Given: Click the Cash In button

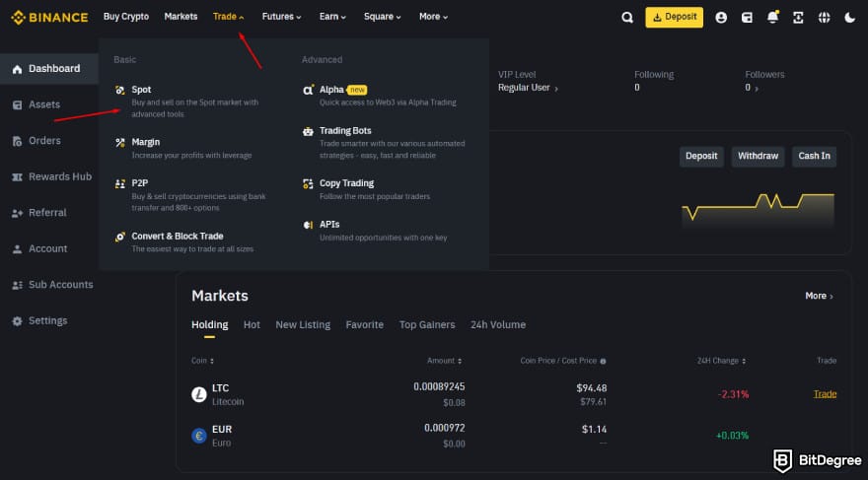Looking at the screenshot, I should tap(814, 157).
